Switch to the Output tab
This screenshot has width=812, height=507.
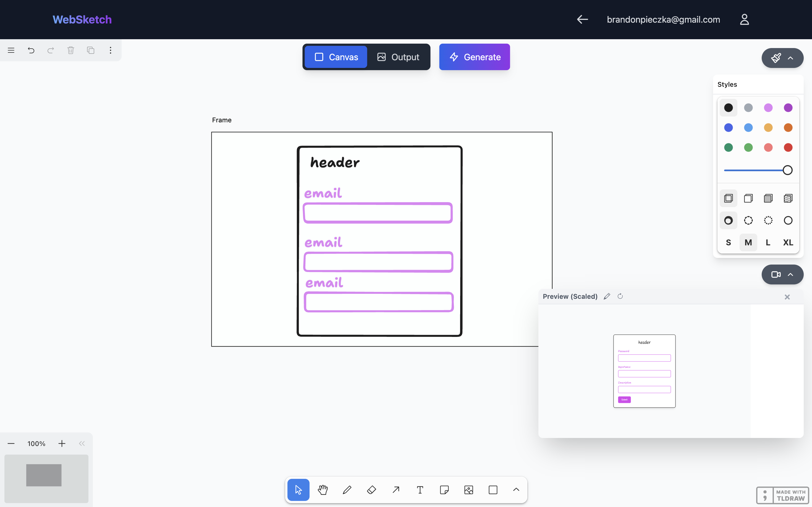tap(398, 57)
